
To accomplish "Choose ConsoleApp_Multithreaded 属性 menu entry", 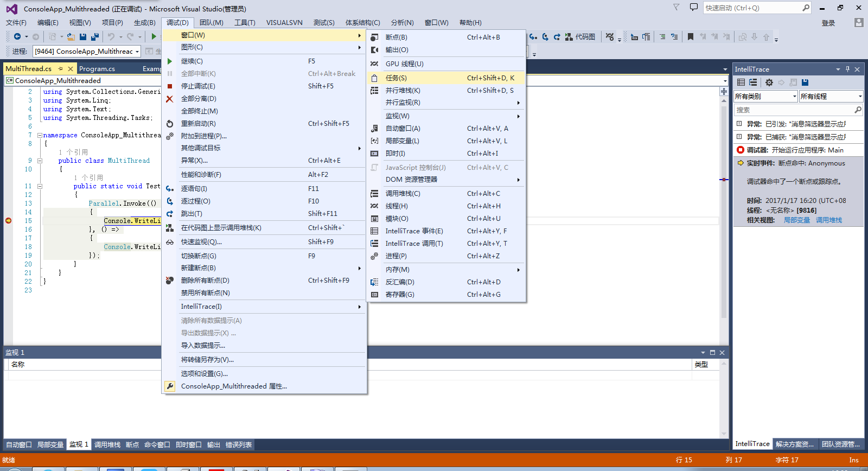I will [264, 386].
